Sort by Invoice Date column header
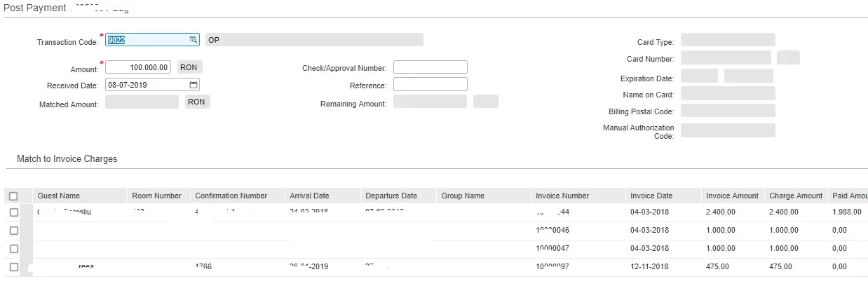This screenshot has width=868, height=286. tap(651, 196)
